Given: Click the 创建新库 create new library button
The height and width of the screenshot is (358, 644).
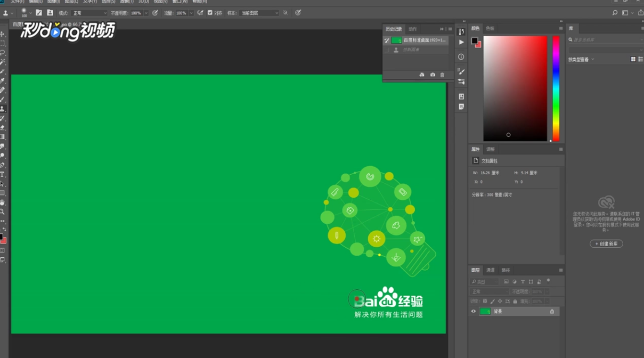Looking at the screenshot, I should (x=606, y=244).
